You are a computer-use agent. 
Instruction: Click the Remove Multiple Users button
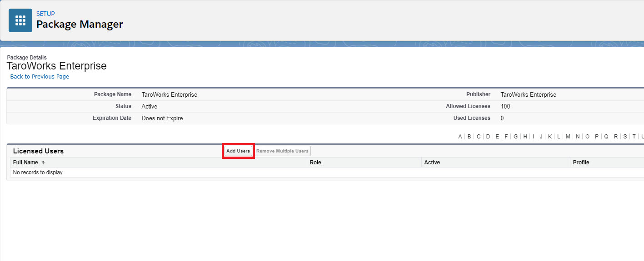282,151
